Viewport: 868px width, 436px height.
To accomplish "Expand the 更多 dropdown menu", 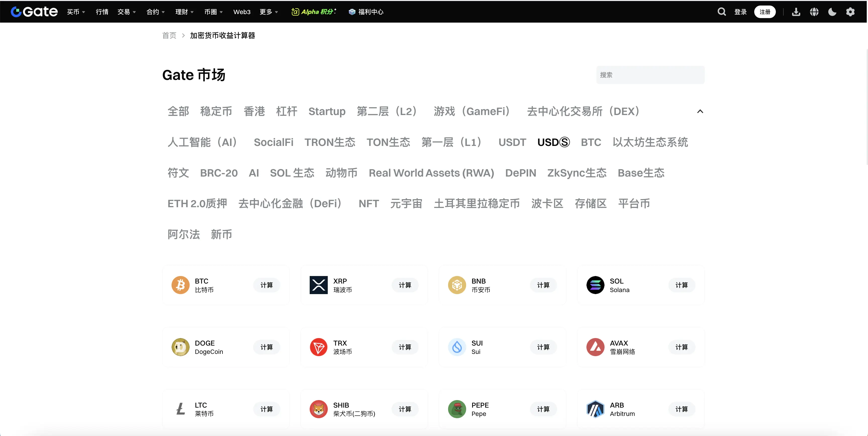I will pyautogui.click(x=268, y=12).
